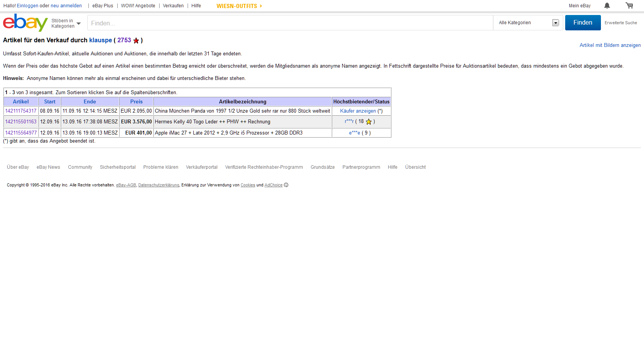Expand the Stöbern in Kategorien menu
This screenshot has width=644, height=349.
pos(66,23)
